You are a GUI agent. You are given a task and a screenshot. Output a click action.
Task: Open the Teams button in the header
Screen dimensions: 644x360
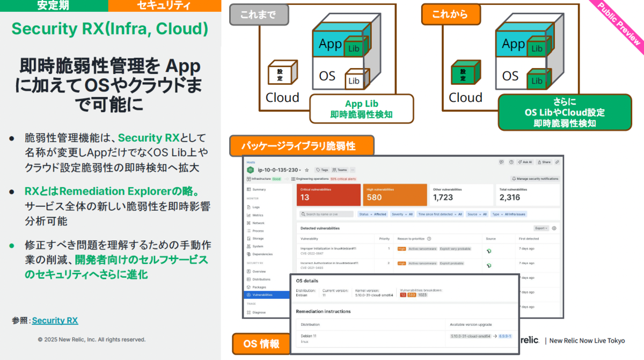pos(340,170)
